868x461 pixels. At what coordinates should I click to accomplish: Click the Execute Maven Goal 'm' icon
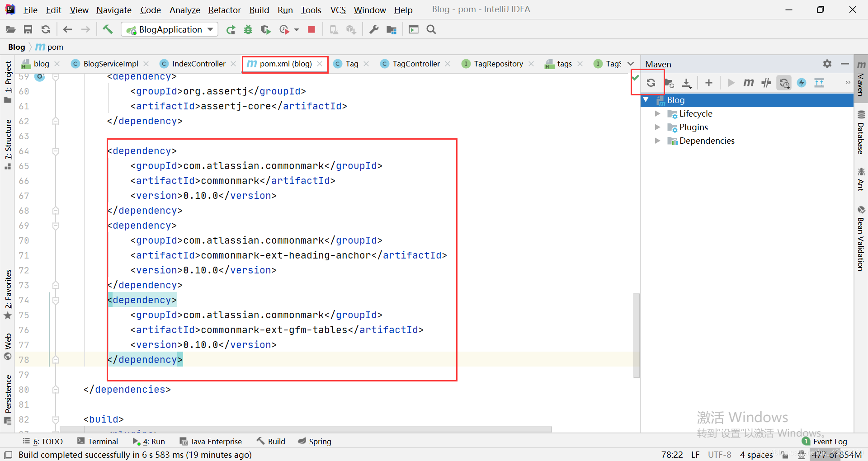point(748,83)
